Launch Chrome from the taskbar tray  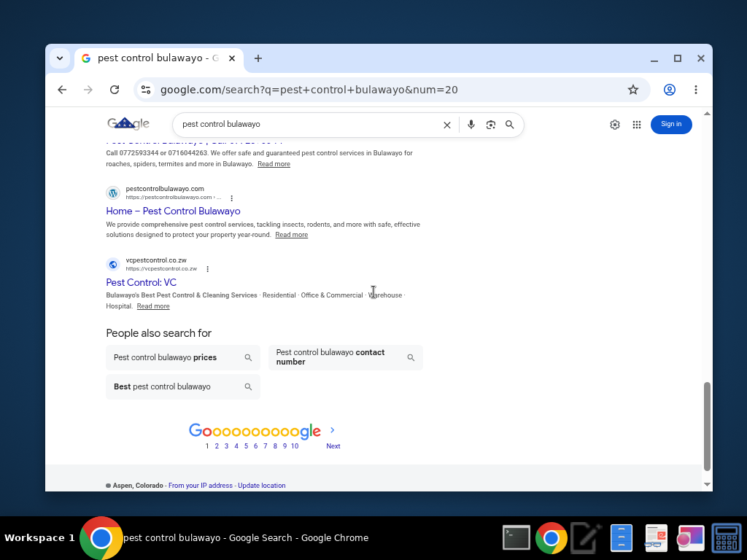click(x=551, y=538)
